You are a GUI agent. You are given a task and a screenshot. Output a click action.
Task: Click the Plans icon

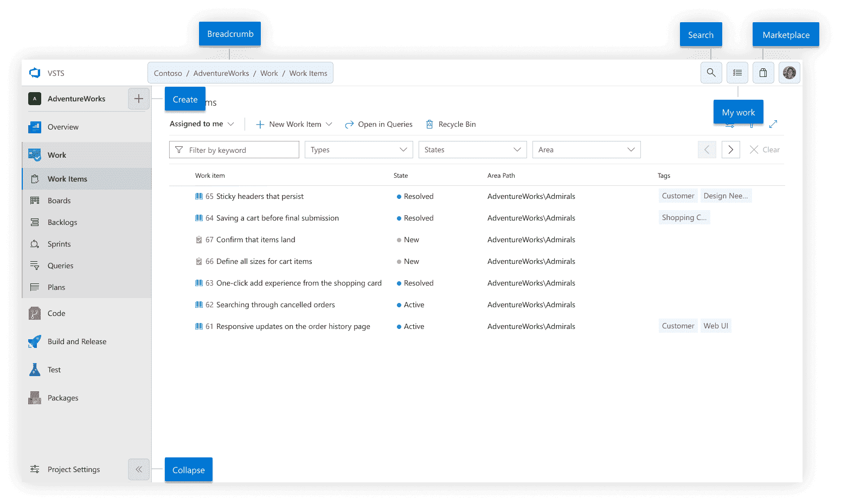click(35, 287)
